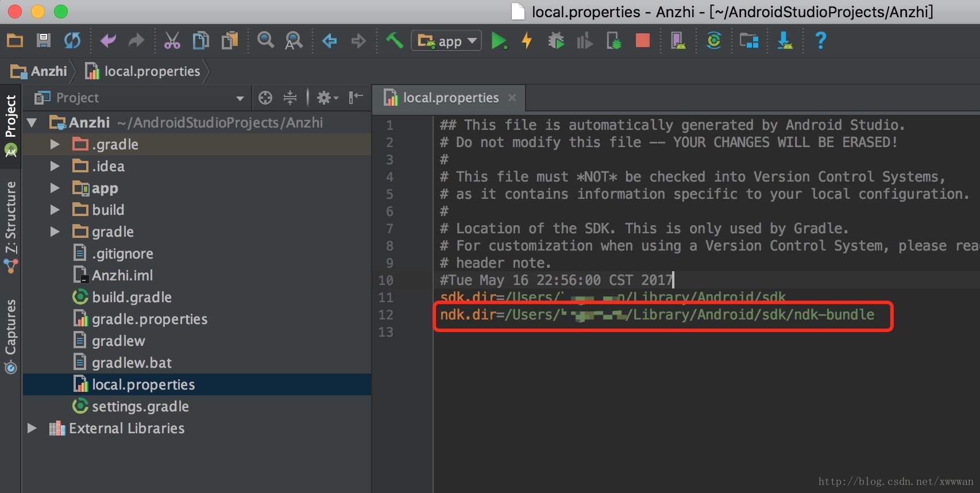Click the Paste clipboard icon
Image resolution: width=980 pixels, height=493 pixels.
tap(230, 40)
